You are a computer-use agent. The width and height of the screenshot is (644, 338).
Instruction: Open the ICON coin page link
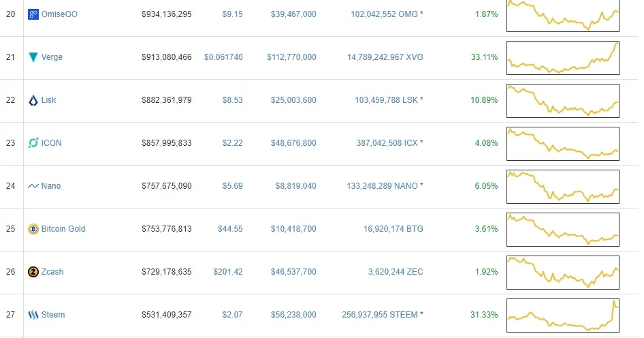[51, 143]
